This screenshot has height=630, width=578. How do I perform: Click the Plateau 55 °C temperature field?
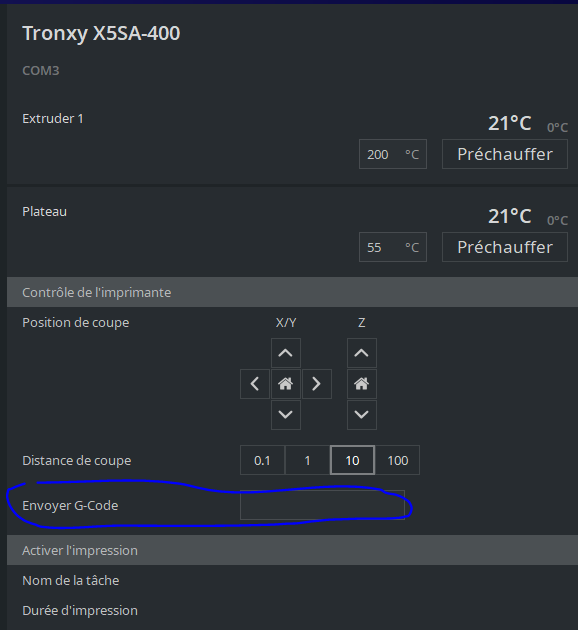(393, 247)
